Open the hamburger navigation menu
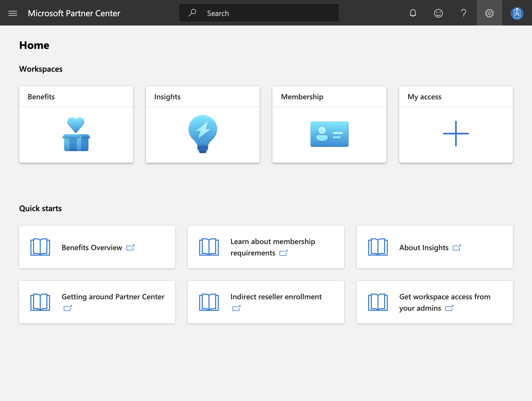This screenshot has width=532, height=401. 13,13
